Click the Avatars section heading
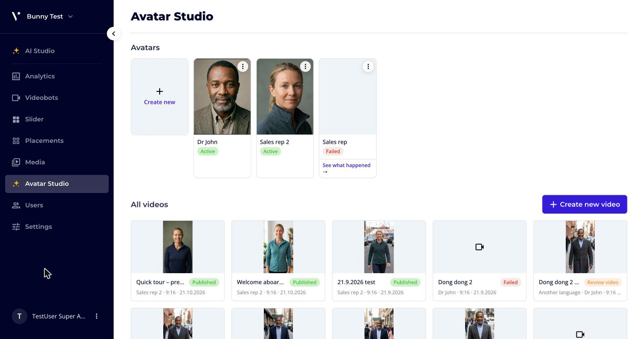Viewport: 644px width, 339px height. pos(145,47)
